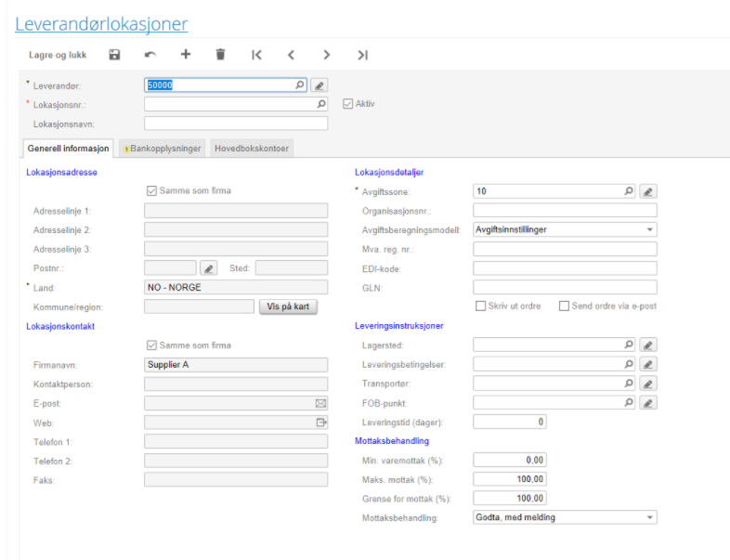Add a new record with plus icon
730x560 pixels.
pos(186,55)
